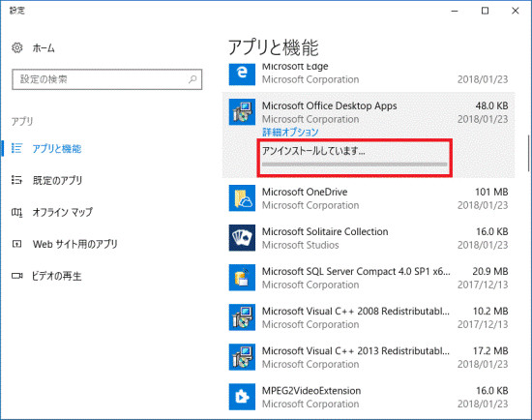
Task: Click the 10.2 MB size value
Action: pos(490,311)
